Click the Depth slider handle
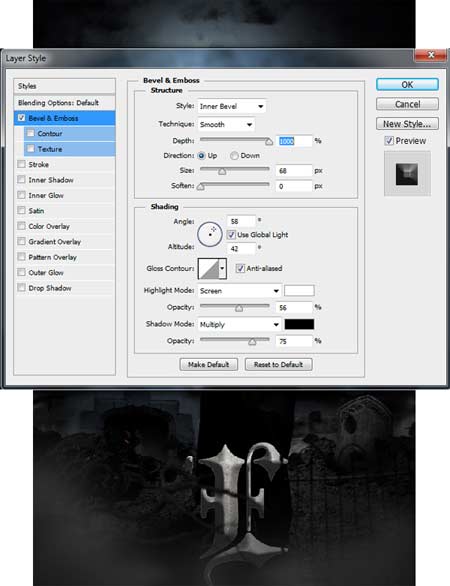 (269, 142)
